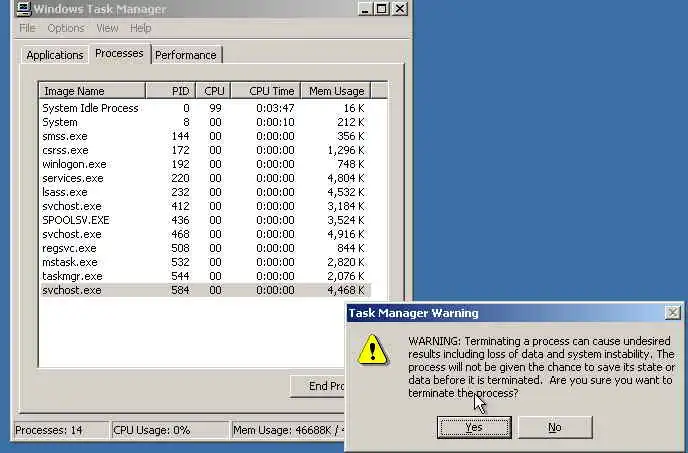The image size is (688, 453).
Task: Select the services.exe process
Action: click(x=205, y=178)
